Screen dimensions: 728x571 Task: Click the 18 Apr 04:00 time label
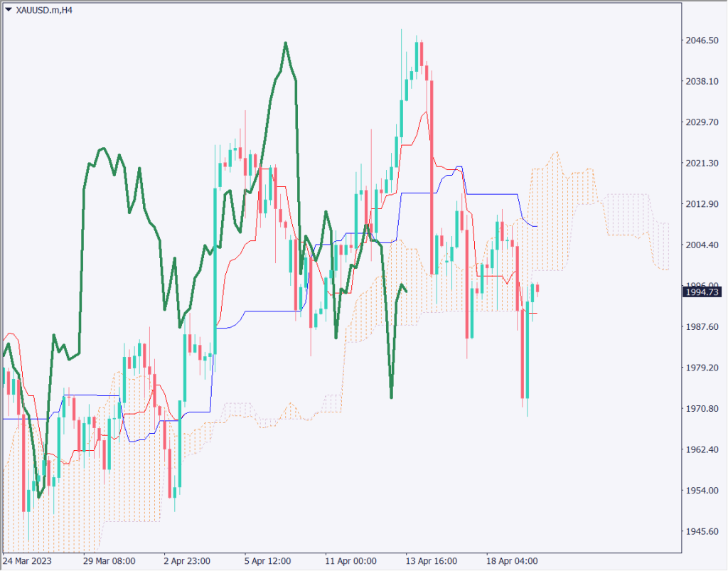[511, 561]
